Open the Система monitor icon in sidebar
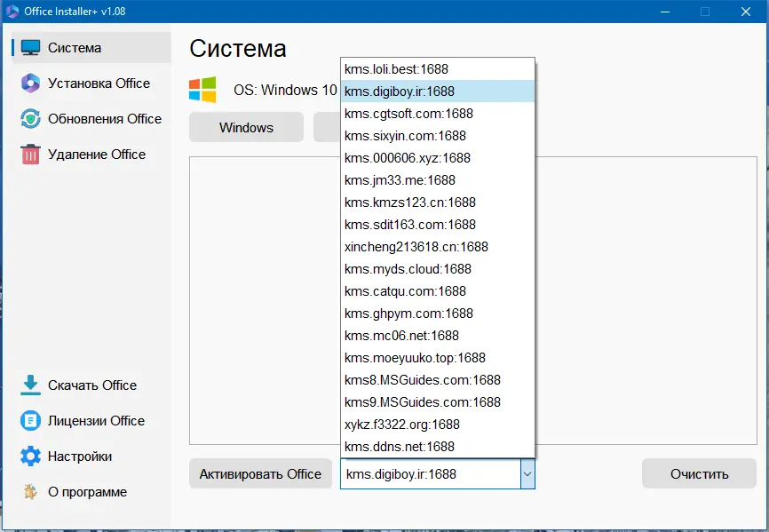Image resolution: width=769 pixels, height=532 pixels. coord(30,48)
